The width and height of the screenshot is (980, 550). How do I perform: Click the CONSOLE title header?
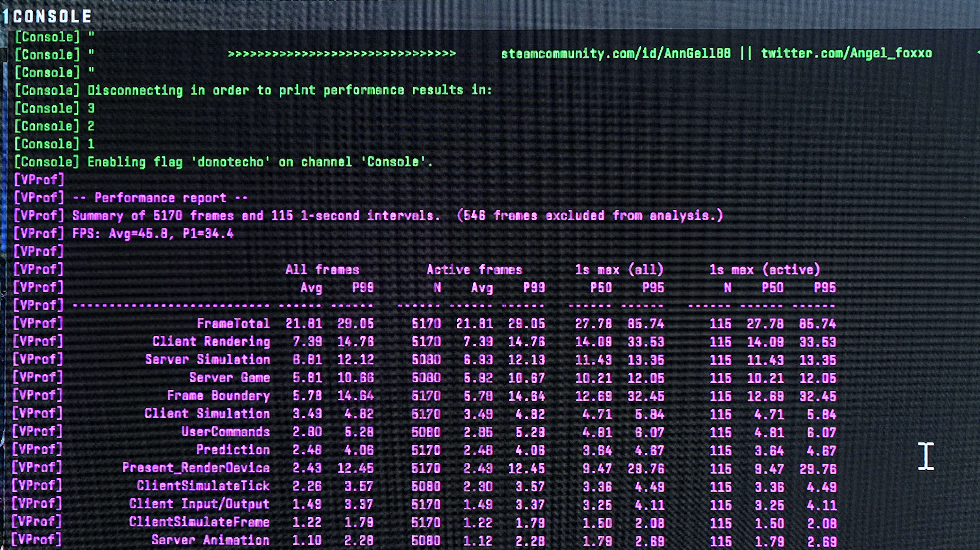click(x=52, y=16)
